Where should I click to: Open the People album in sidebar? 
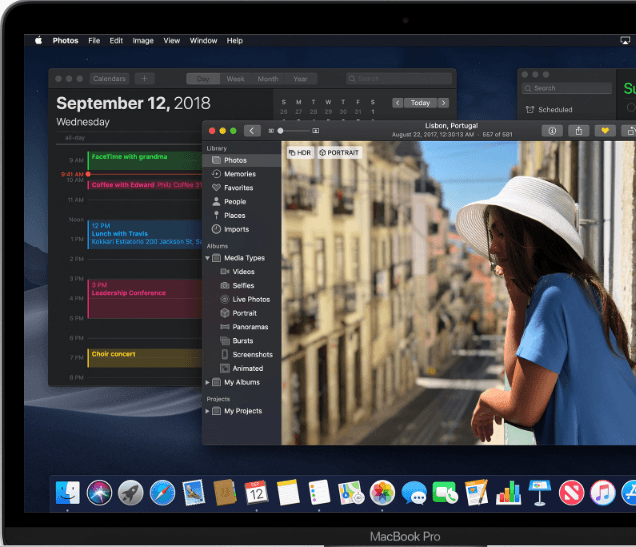tap(234, 201)
